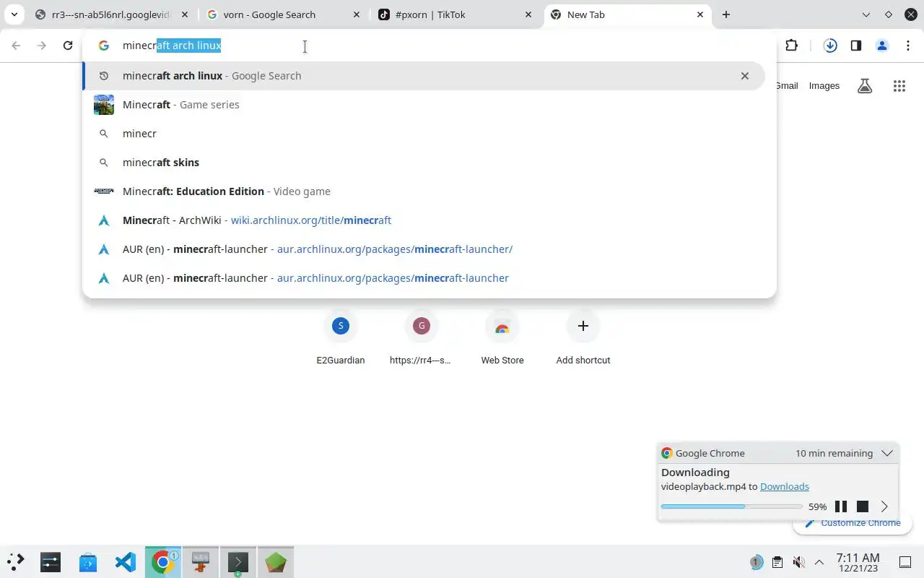Launch Visual Studio Code from taskbar

coord(126,561)
